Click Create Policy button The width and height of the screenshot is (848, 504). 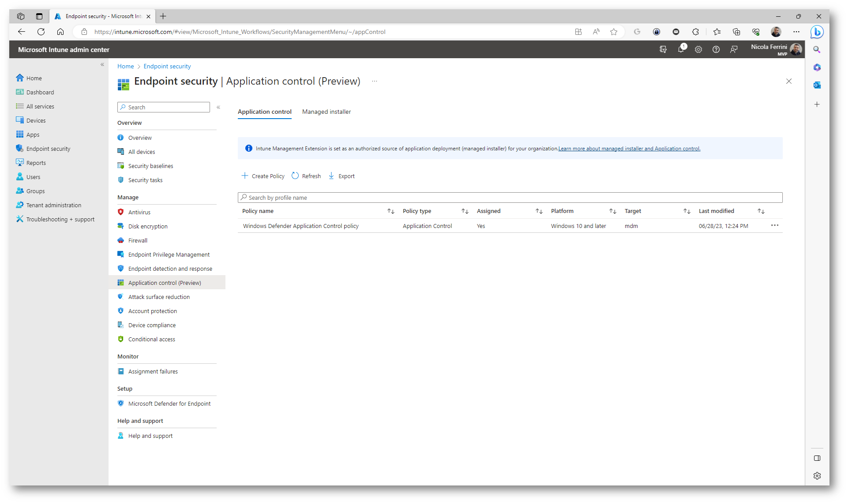263,176
